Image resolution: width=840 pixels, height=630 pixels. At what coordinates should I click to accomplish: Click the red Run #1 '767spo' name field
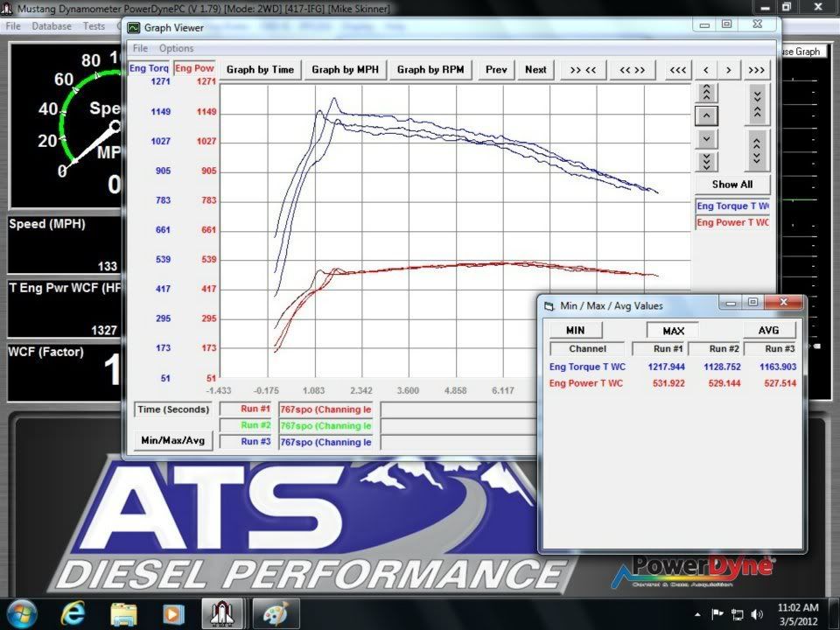point(325,409)
